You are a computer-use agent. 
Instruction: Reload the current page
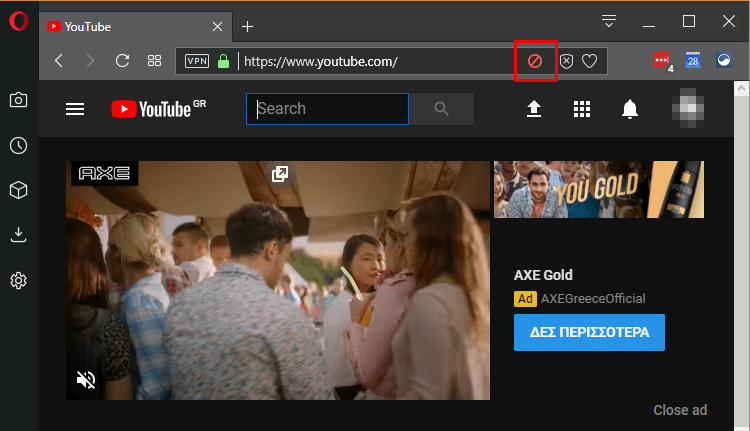[x=122, y=61]
